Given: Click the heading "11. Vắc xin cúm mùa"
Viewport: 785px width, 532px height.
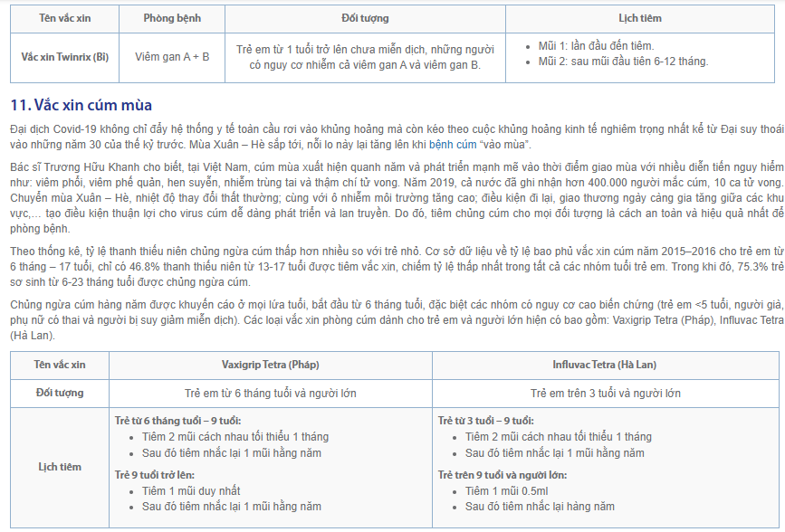Looking at the screenshot, I should [x=81, y=105].
